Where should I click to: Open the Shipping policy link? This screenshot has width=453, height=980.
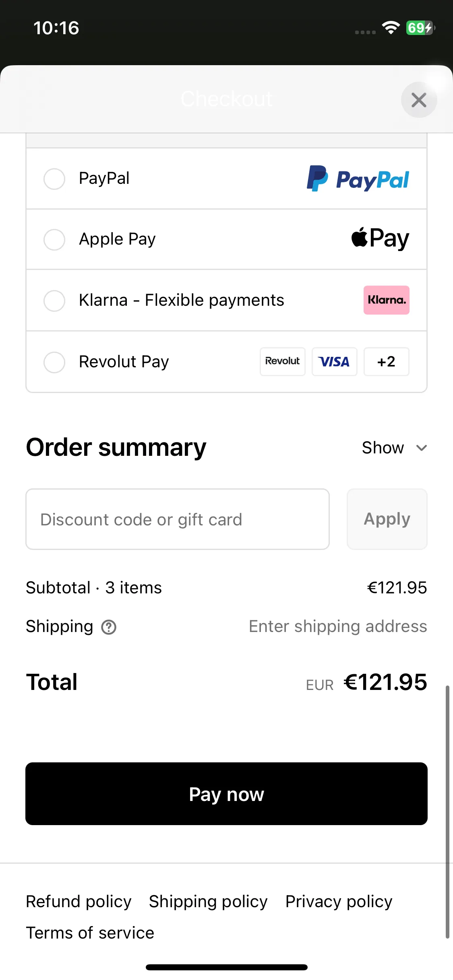tap(208, 902)
